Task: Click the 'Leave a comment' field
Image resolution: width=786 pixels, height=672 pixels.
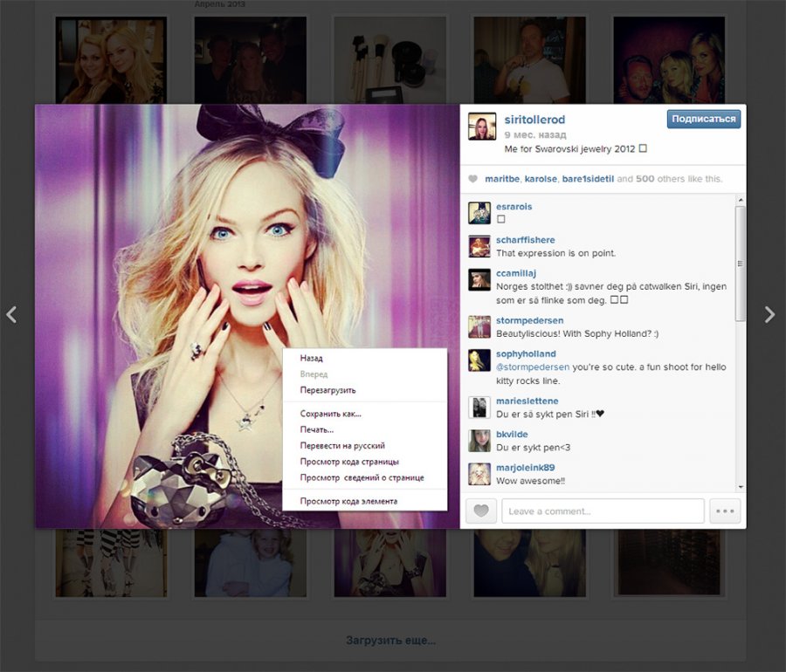Action: click(x=603, y=511)
